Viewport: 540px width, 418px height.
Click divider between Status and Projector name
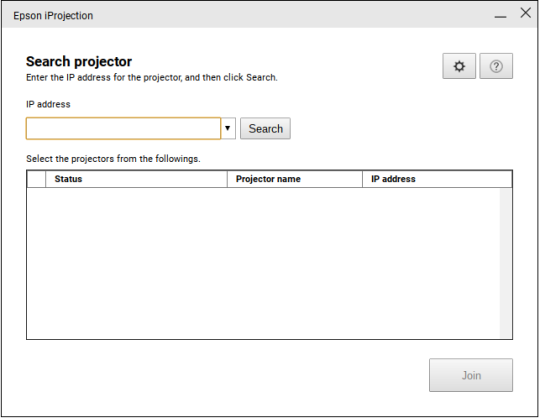click(x=227, y=179)
